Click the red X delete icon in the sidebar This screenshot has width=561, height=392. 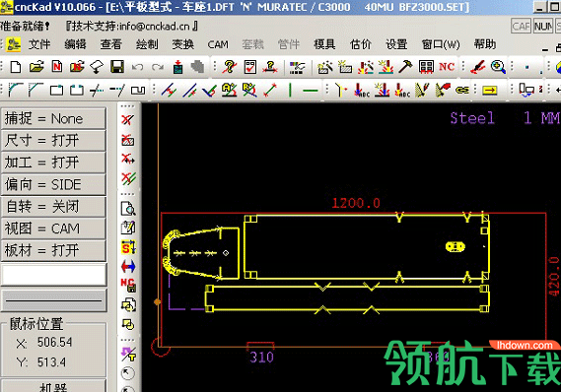[x=128, y=120]
